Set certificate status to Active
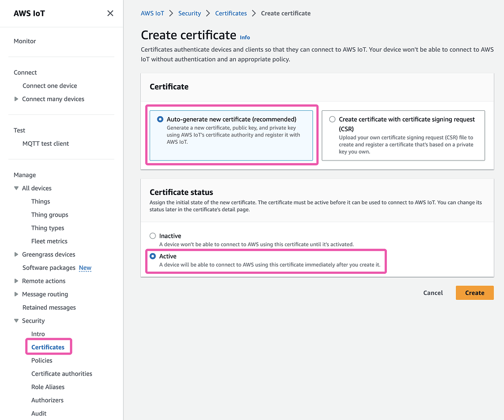The height and width of the screenshot is (420, 504). pos(153,257)
